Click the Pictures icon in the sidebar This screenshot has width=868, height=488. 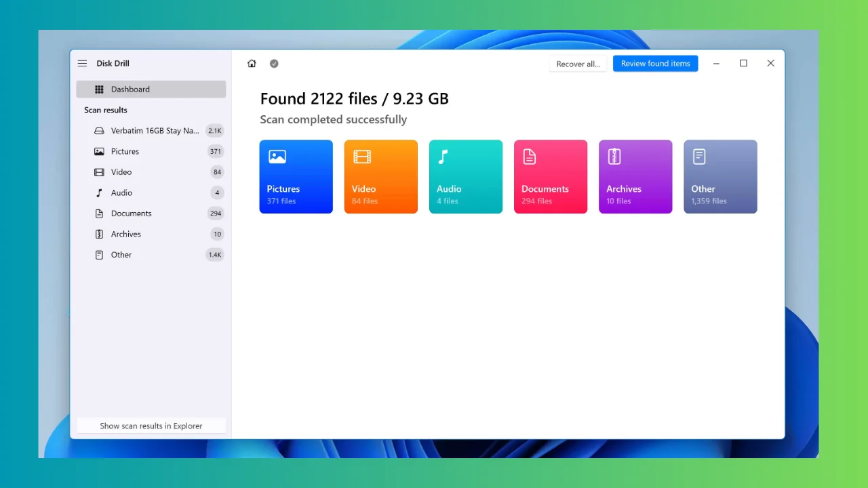99,152
